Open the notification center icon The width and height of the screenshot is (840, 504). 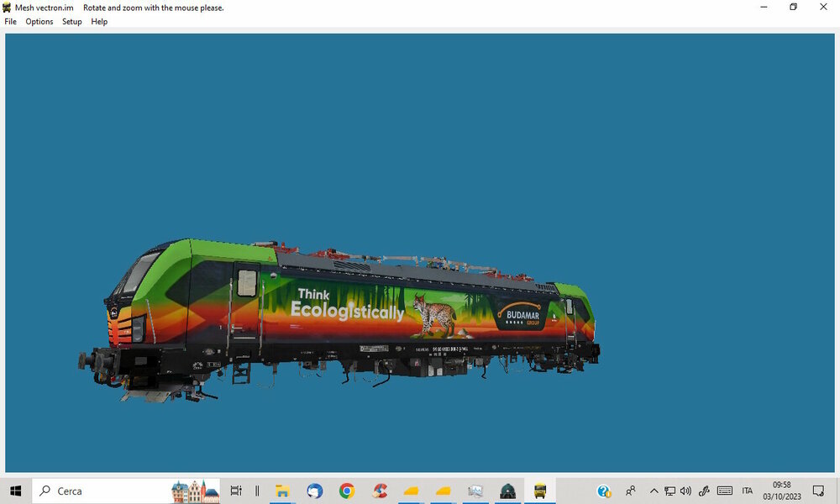click(x=818, y=491)
